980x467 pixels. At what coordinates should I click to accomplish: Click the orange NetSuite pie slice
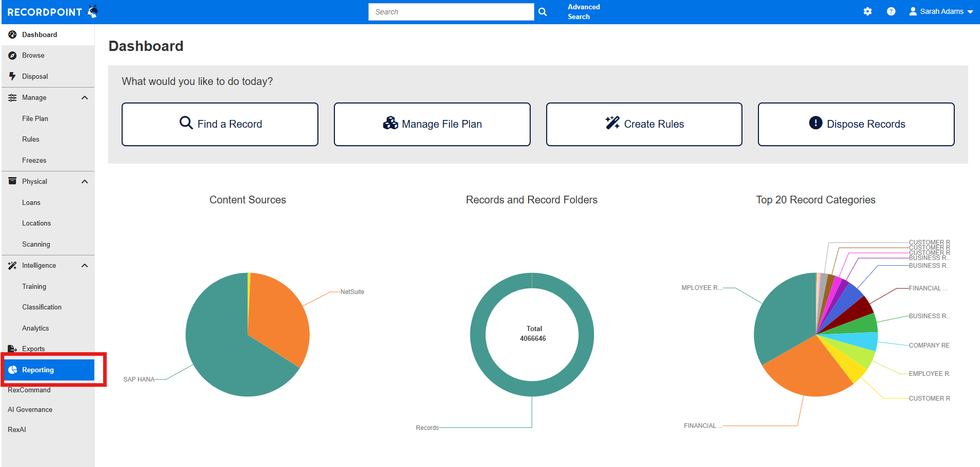pyautogui.click(x=278, y=319)
